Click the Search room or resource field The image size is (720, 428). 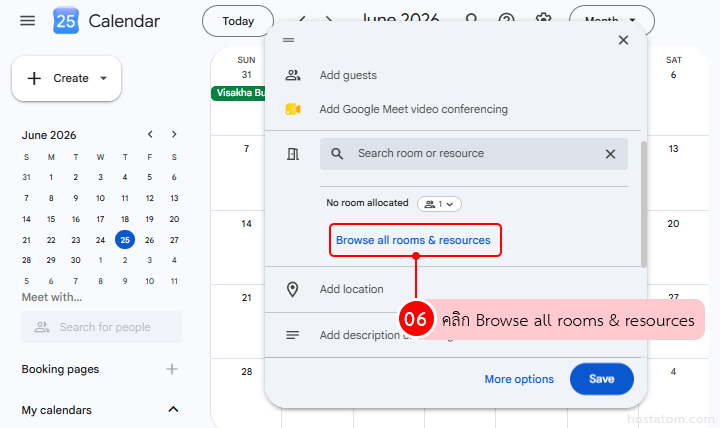[474, 154]
